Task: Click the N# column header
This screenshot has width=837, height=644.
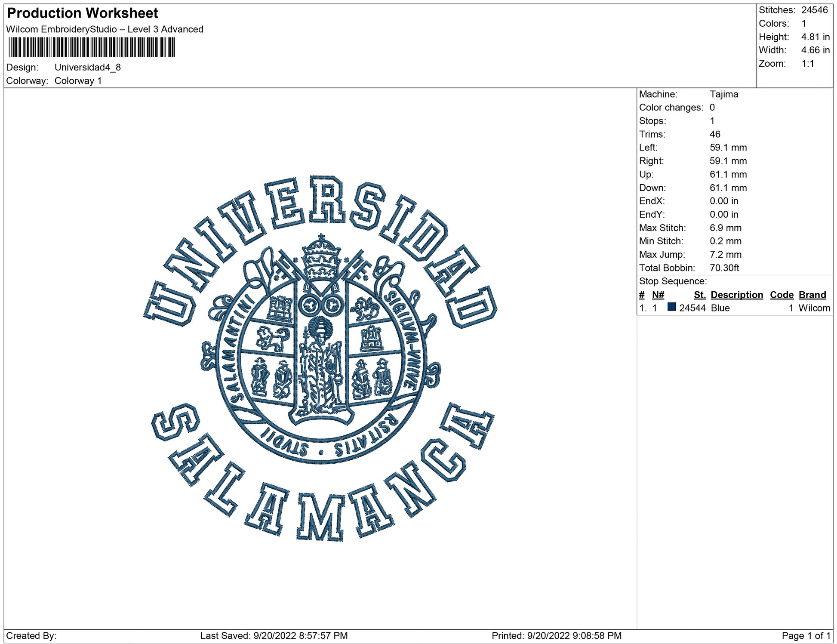Action: [x=658, y=295]
